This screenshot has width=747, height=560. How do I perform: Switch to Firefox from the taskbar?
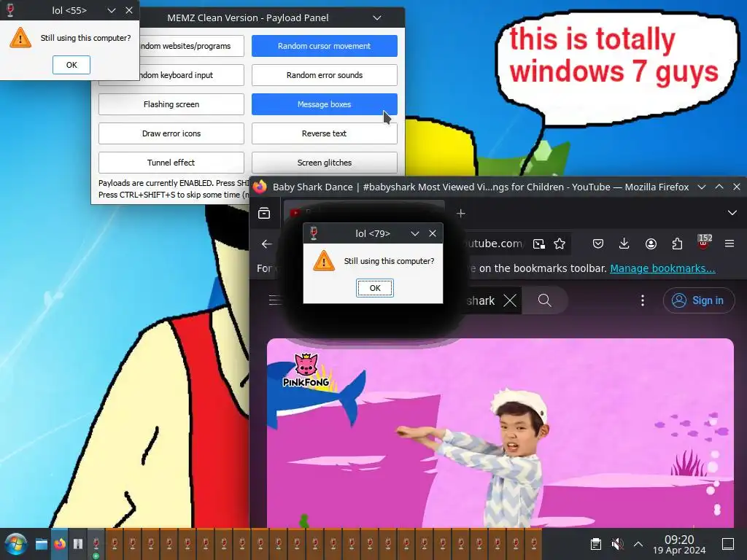[60, 544]
